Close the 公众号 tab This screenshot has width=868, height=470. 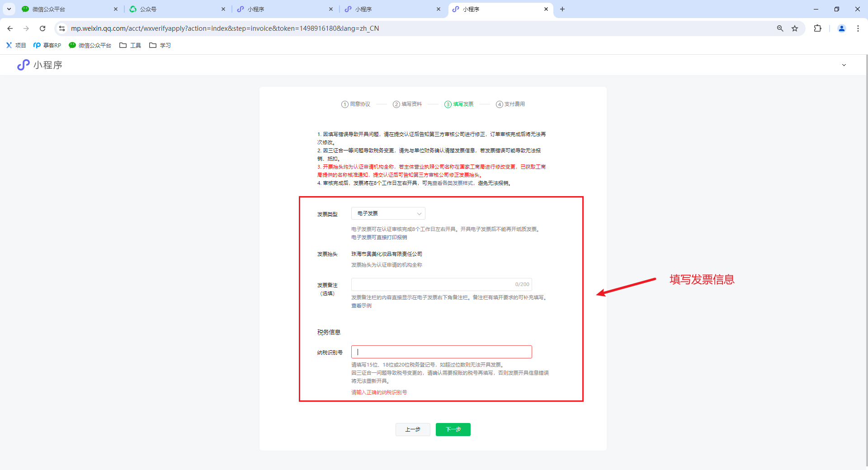click(x=223, y=9)
